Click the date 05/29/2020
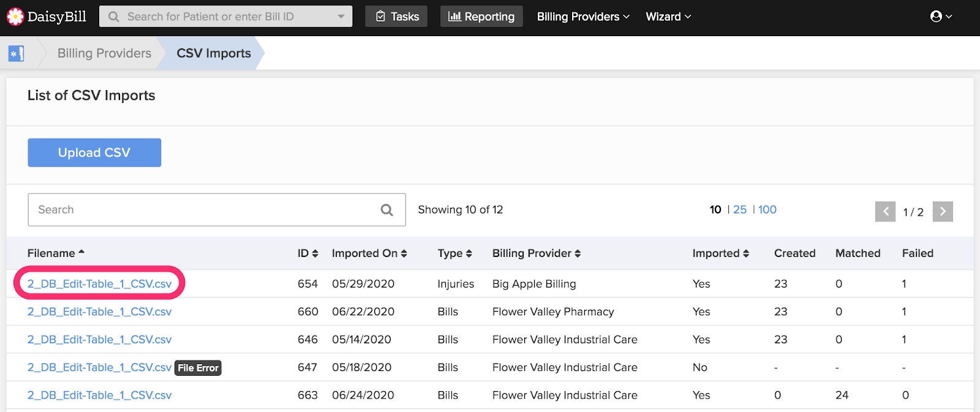Image resolution: width=980 pixels, height=412 pixels. coord(363,284)
